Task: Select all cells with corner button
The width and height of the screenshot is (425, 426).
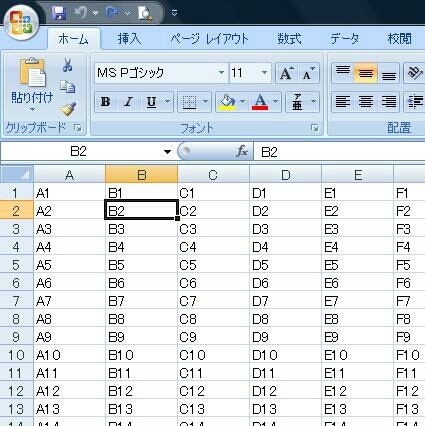Action: (17, 174)
